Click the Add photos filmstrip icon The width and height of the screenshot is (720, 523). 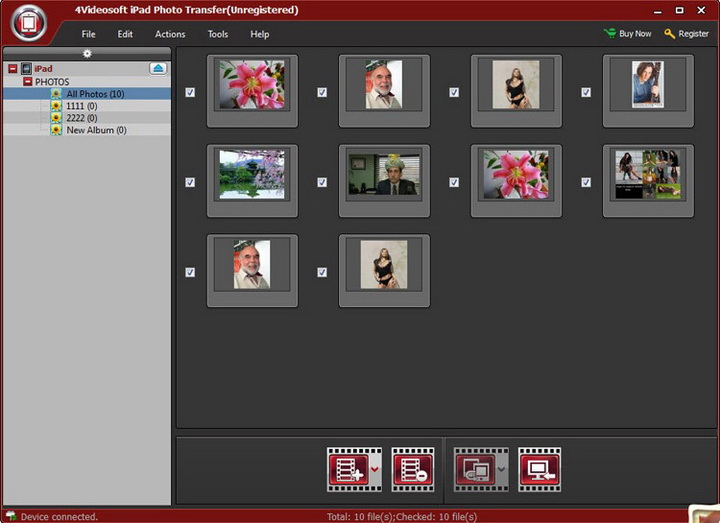coord(348,468)
